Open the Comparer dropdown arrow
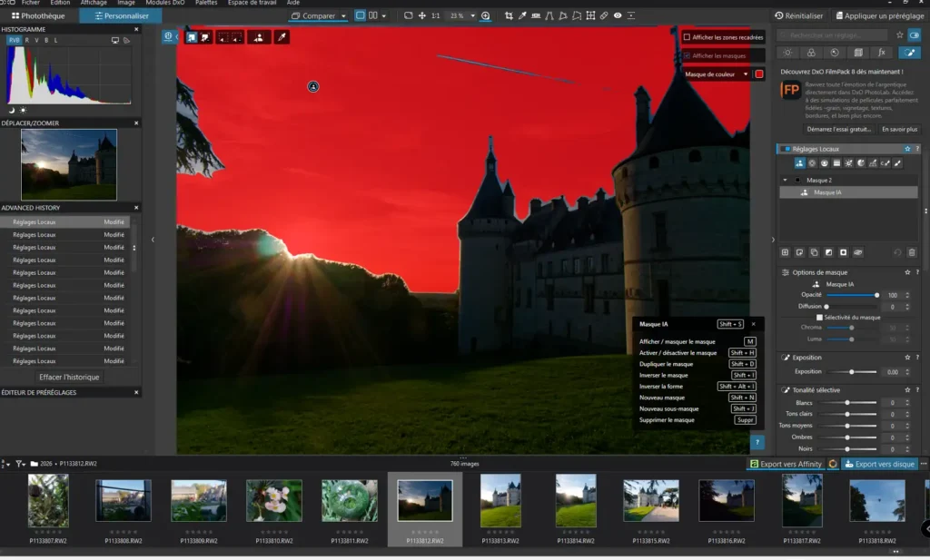Screen dimensions: 930x560 (x=343, y=16)
